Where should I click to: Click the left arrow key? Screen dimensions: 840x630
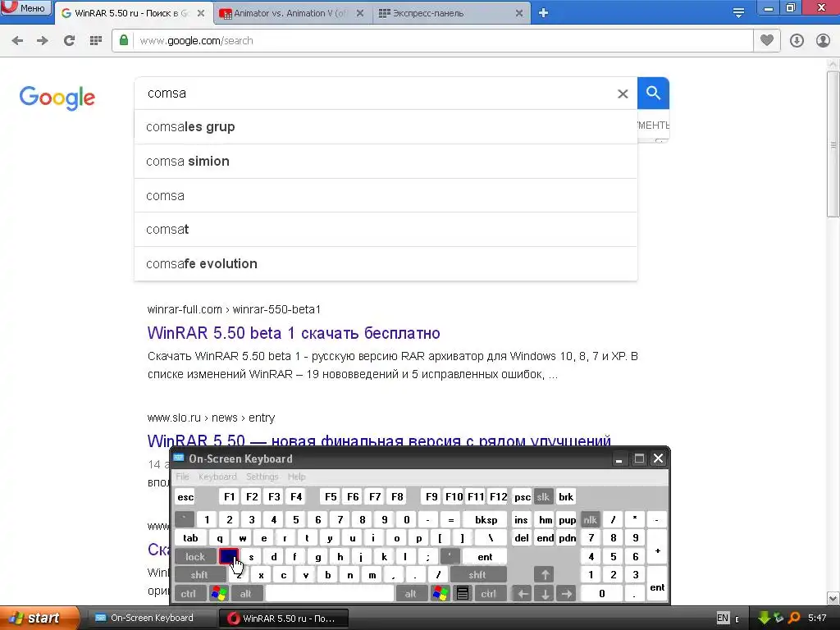[x=523, y=594]
